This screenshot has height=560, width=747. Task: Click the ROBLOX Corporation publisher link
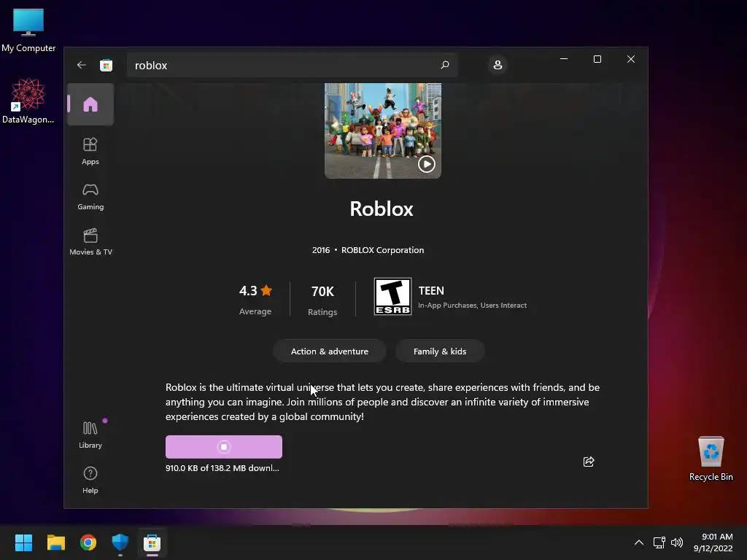click(382, 250)
